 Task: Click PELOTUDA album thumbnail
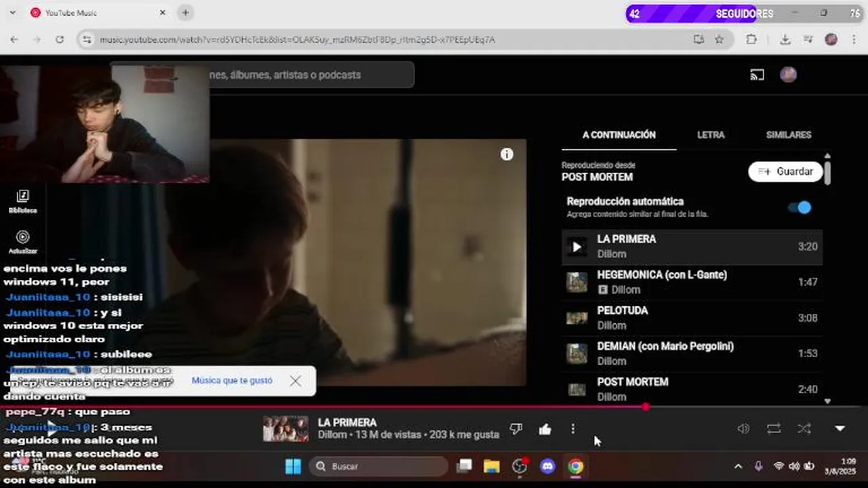coord(576,318)
